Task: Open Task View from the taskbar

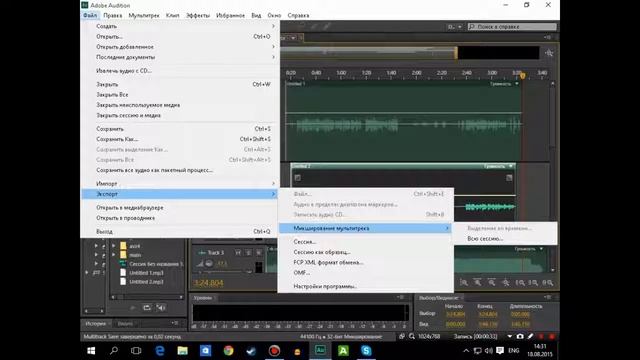Action: coord(136,351)
